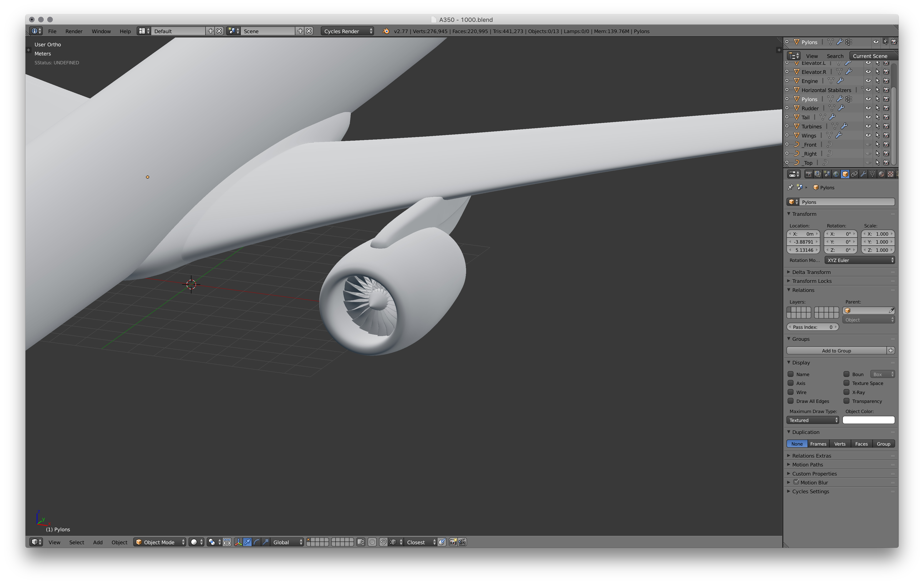Open the Modifiers properties tab (wrench icon)

863,174
